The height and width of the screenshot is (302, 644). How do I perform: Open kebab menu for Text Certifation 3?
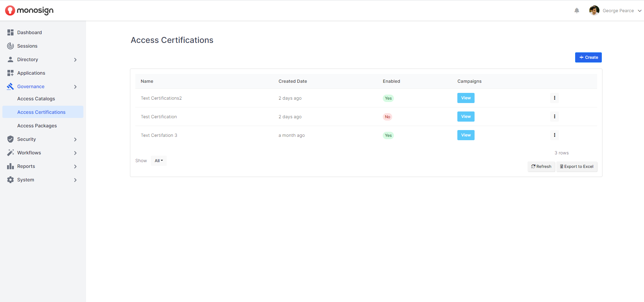tap(554, 135)
